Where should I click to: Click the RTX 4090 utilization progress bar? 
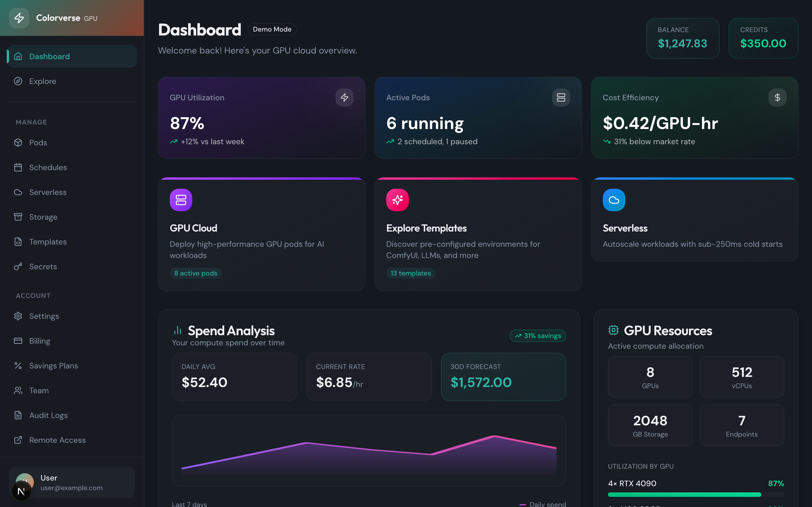point(685,494)
